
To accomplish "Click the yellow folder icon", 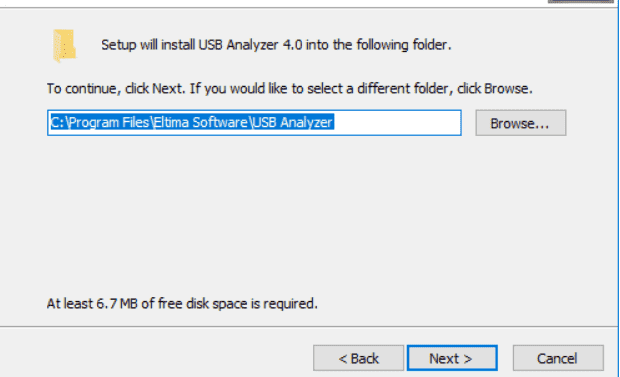I will [x=64, y=45].
